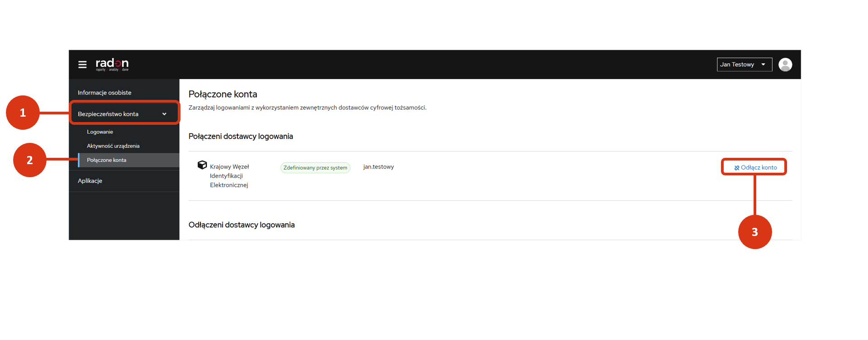Select Logowanie submenu item
The width and height of the screenshot is (868, 340).
pyautogui.click(x=100, y=132)
